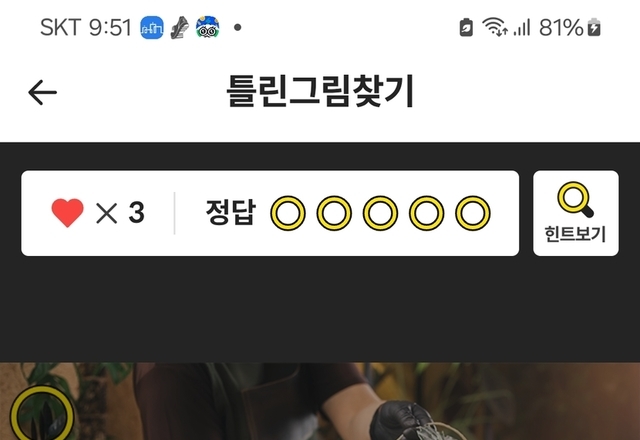Tap the sneaker notification icon in status bar
The image size is (640, 440).
click(180, 28)
